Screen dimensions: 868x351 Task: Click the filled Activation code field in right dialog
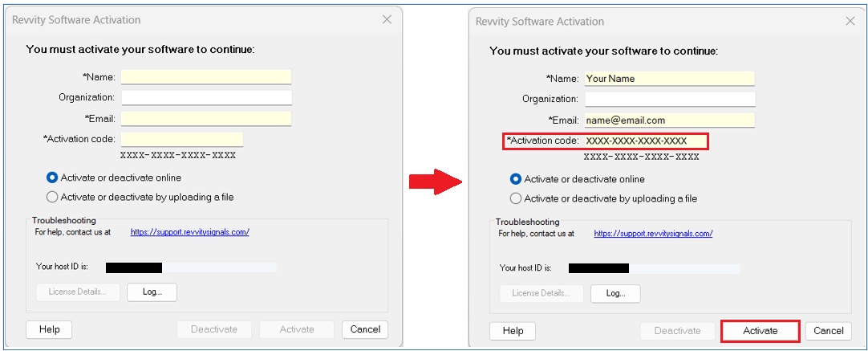[646, 141]
